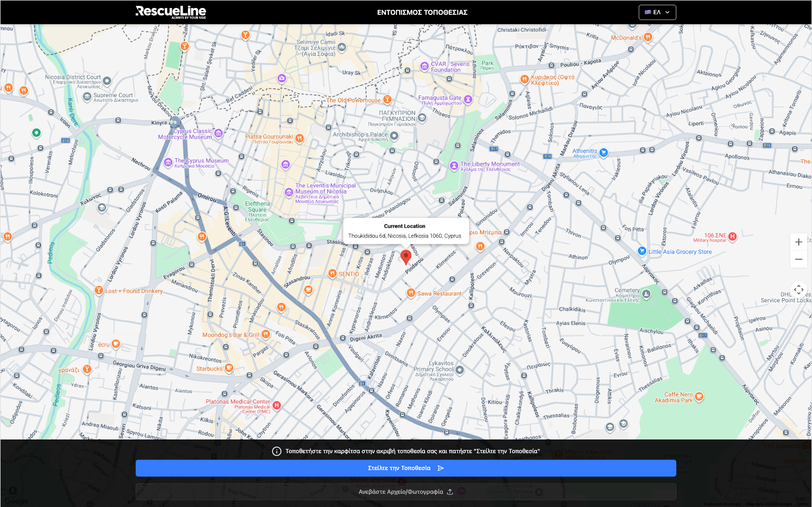Click Google logo on map

point(16,501)
